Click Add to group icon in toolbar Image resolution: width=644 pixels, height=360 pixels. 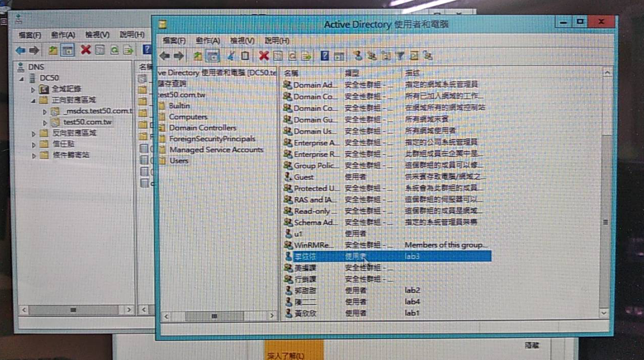(x=428, y=56)
